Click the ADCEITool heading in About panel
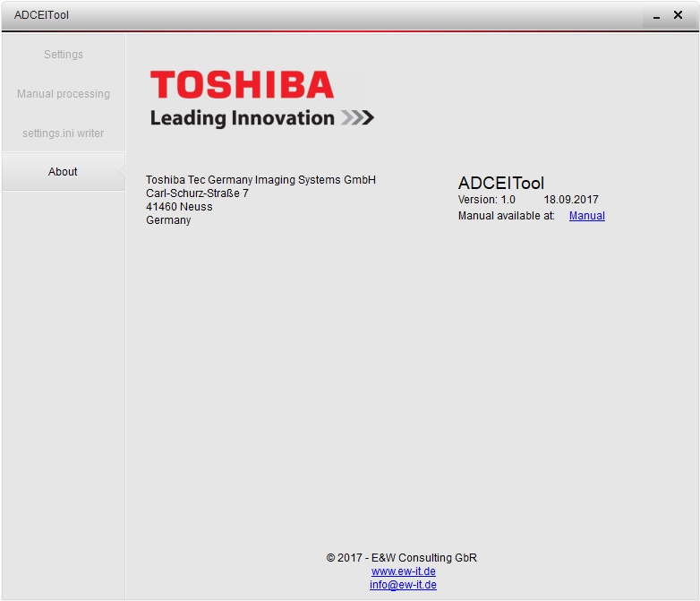 coord(500,184)
